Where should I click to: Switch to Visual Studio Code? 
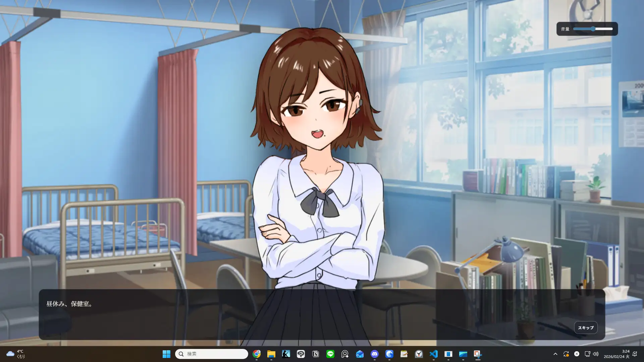click(434, 354)
